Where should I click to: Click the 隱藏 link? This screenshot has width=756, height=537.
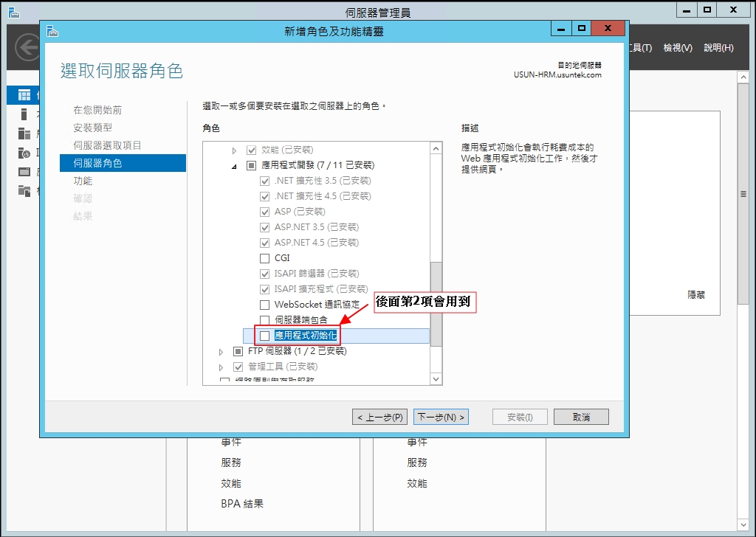(x=695, y=295)
